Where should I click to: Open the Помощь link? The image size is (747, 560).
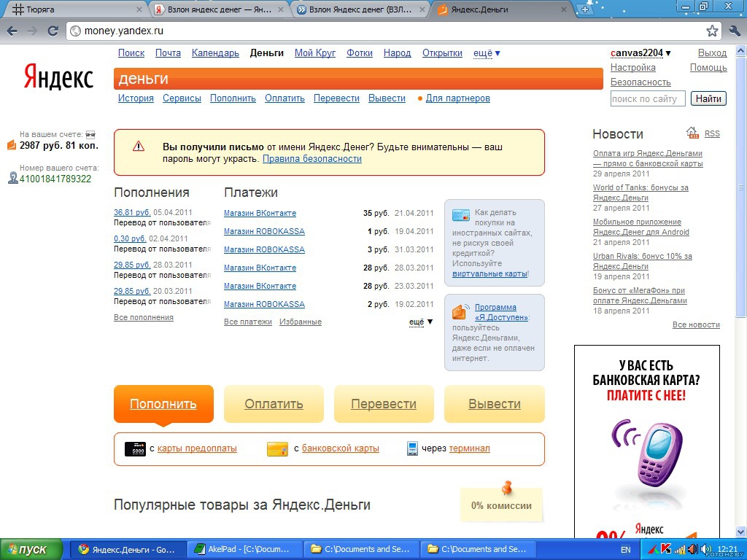(x=708, y=68)
